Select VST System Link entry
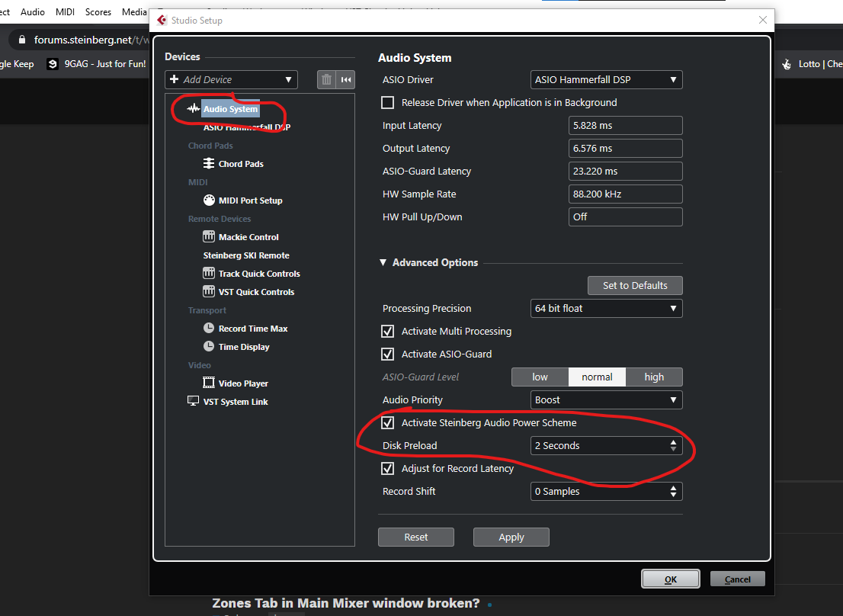Image resolution: width=843 pixels, height=616 pixels. [x=236, y=402]
